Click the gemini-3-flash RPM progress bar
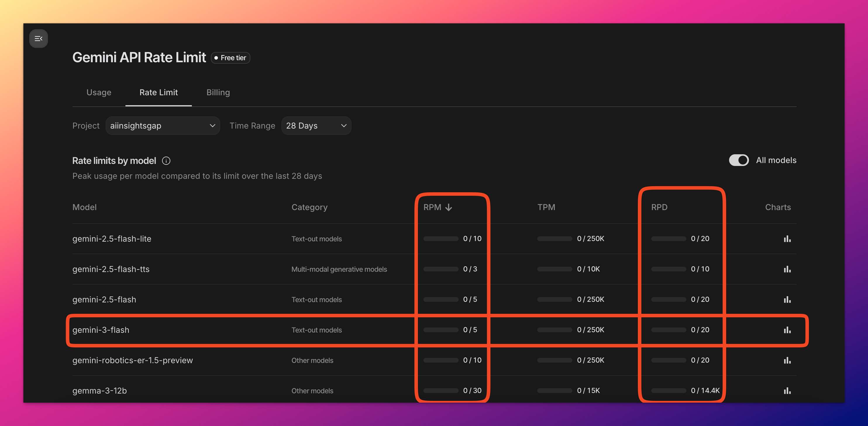 pyautogui.click(x=441, y=330)
